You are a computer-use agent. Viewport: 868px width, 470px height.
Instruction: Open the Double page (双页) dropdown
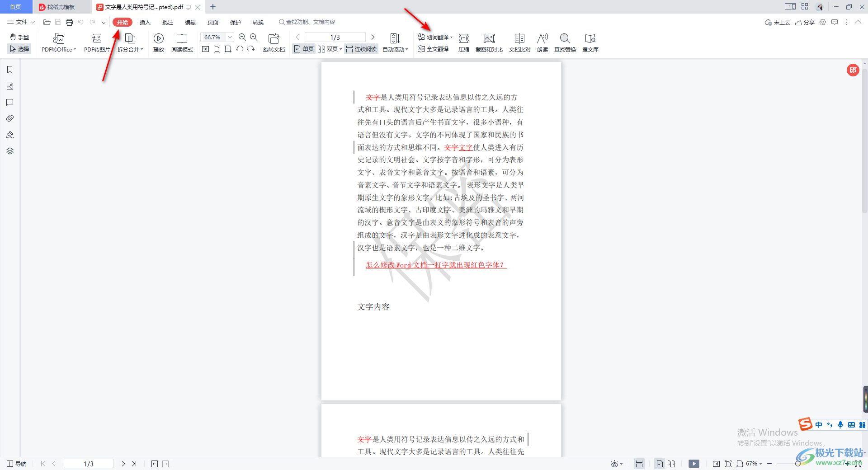coord(330,49)
